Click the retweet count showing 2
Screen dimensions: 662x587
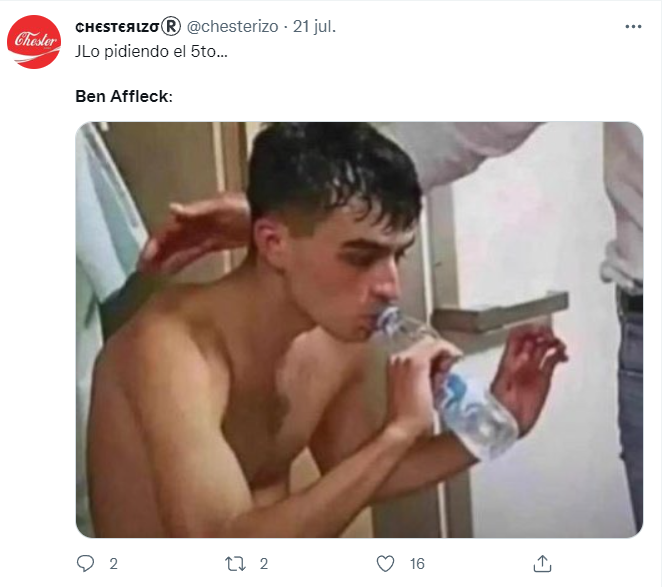click(264, 564)
